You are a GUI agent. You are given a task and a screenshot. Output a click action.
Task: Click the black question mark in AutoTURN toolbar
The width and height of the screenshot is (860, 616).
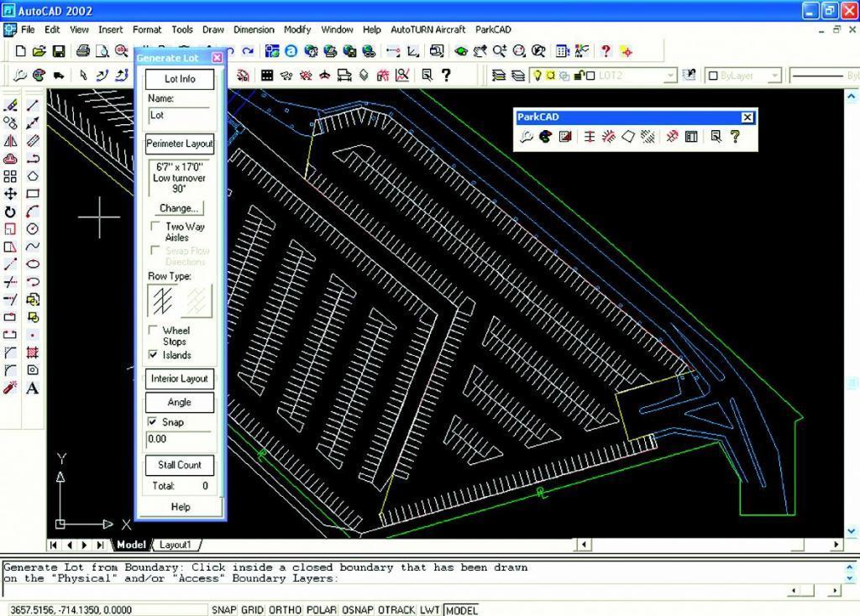(x=446, y=76)
